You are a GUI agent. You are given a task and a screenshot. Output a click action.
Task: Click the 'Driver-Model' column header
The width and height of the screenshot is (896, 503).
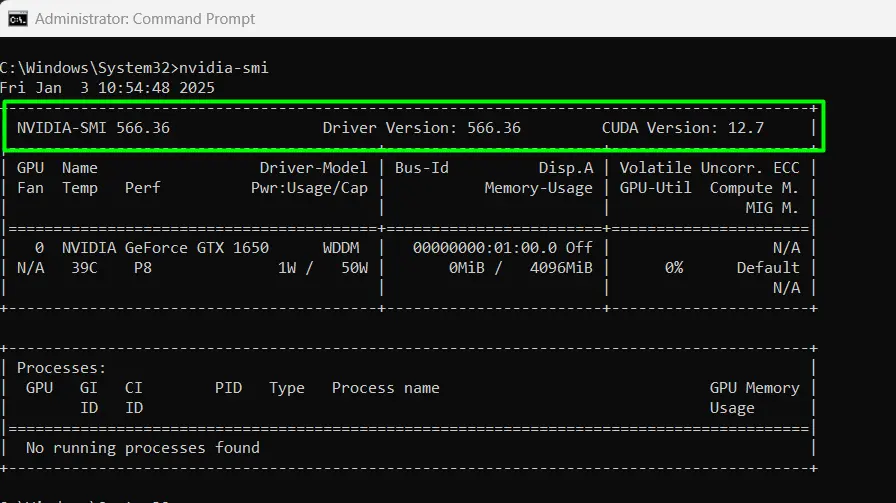(x=313, y=168)
